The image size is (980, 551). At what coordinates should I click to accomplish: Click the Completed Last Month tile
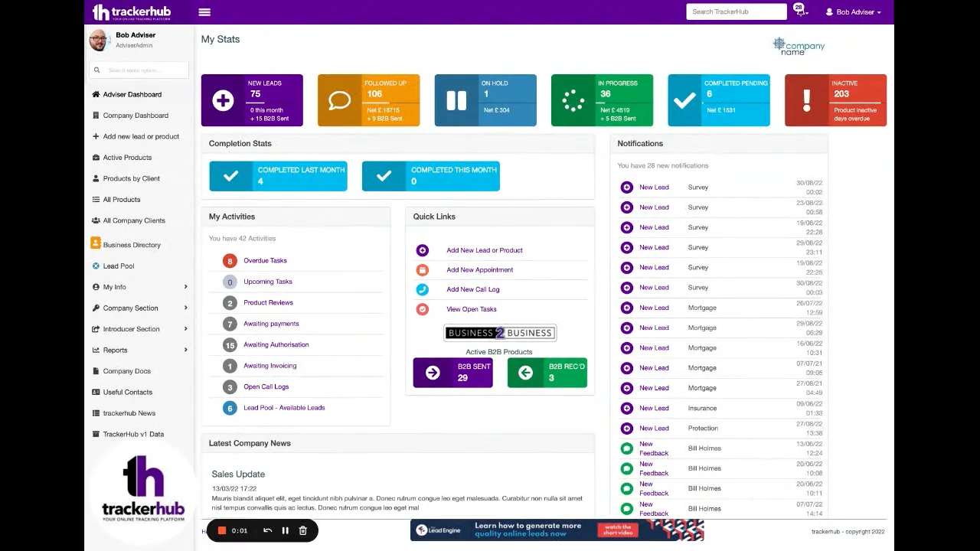coord(278,176)
